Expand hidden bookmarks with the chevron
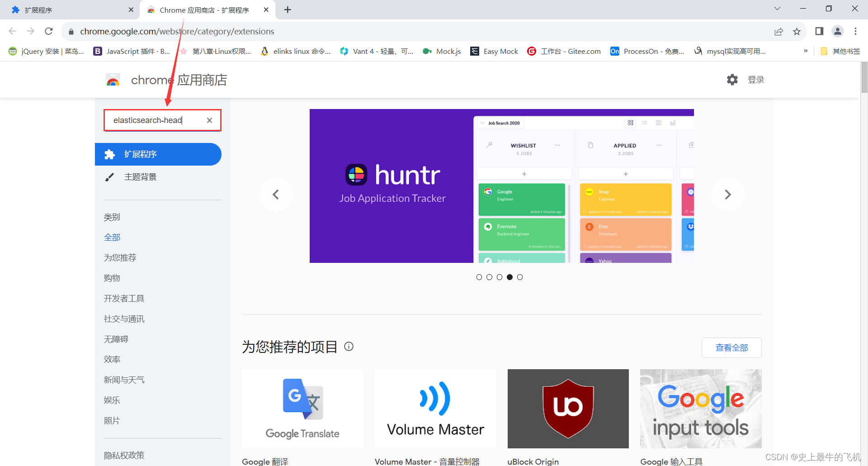This screenshot has height=466, width=868. [x=806, y=51]
